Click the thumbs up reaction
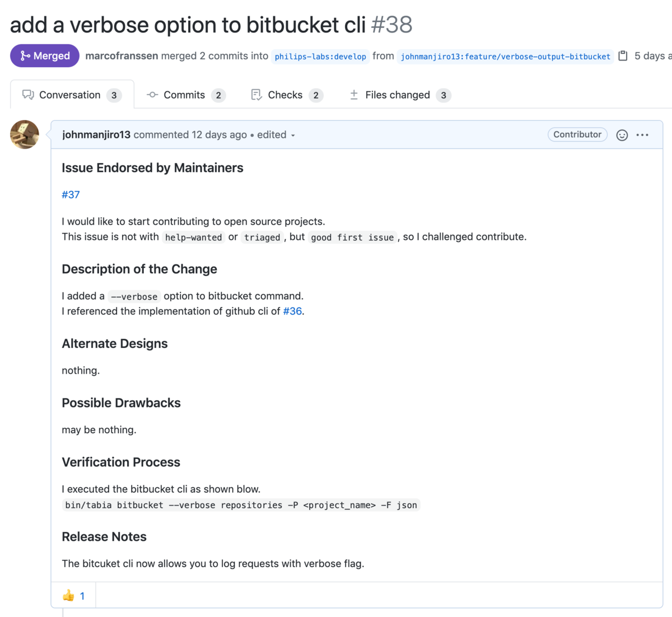The height and width of the screenshot is (617, 672). (x=73, y=596)
